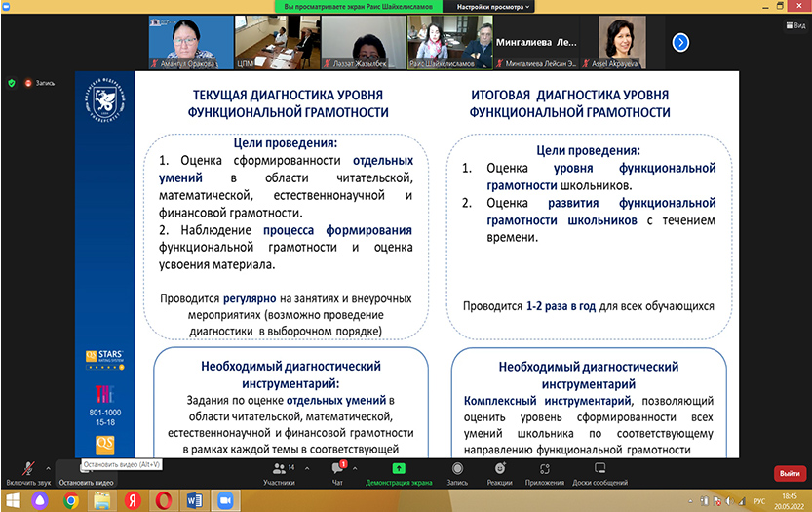Start recording with Запись button
The height and width of the screenshot is (512, 812).
(x=457, y=471)
